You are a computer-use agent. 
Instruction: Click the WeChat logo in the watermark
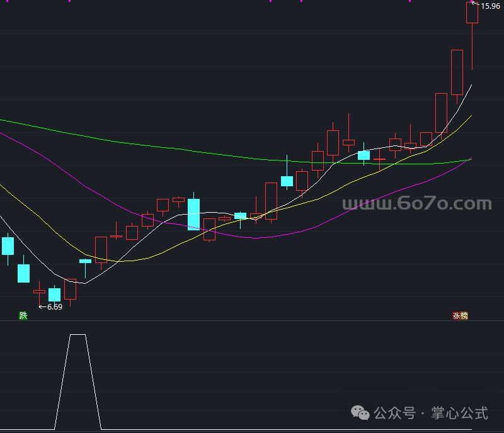pyautogui.click(x=361, y=413)
